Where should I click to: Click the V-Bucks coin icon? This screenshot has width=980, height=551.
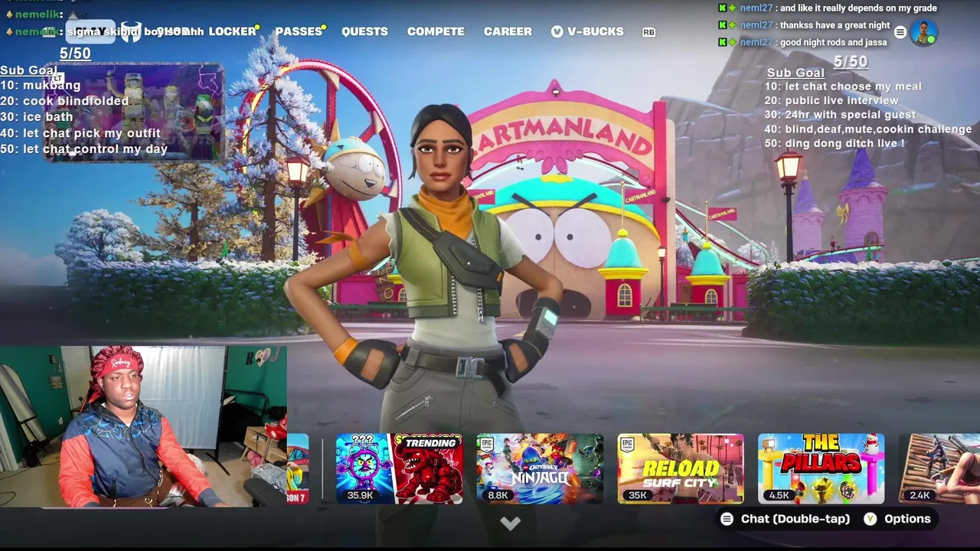pos(557,31)
